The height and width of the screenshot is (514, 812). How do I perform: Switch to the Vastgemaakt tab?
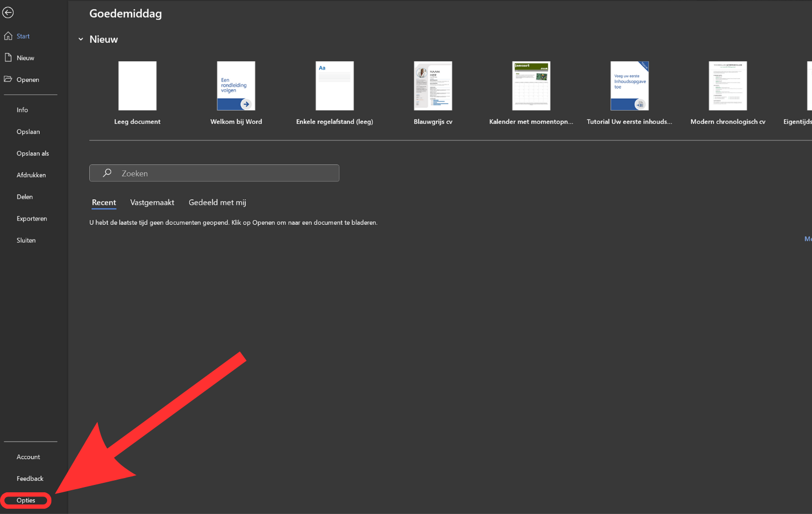152,202
